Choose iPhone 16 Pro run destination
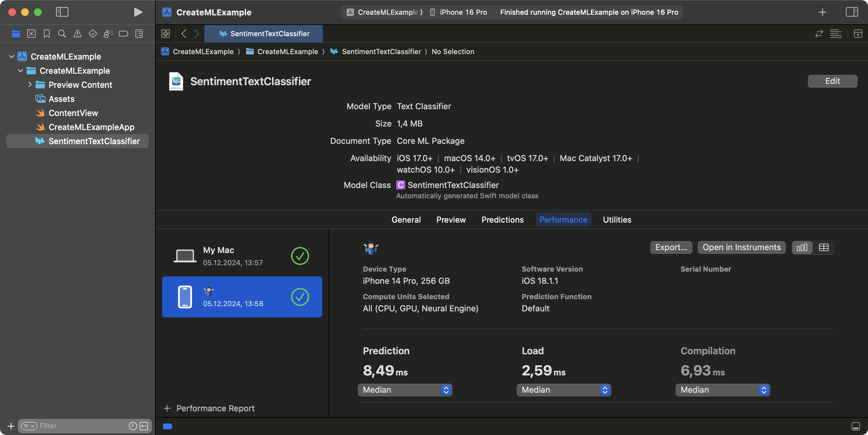Screen dimensions: 868x435 pos(459,12)
